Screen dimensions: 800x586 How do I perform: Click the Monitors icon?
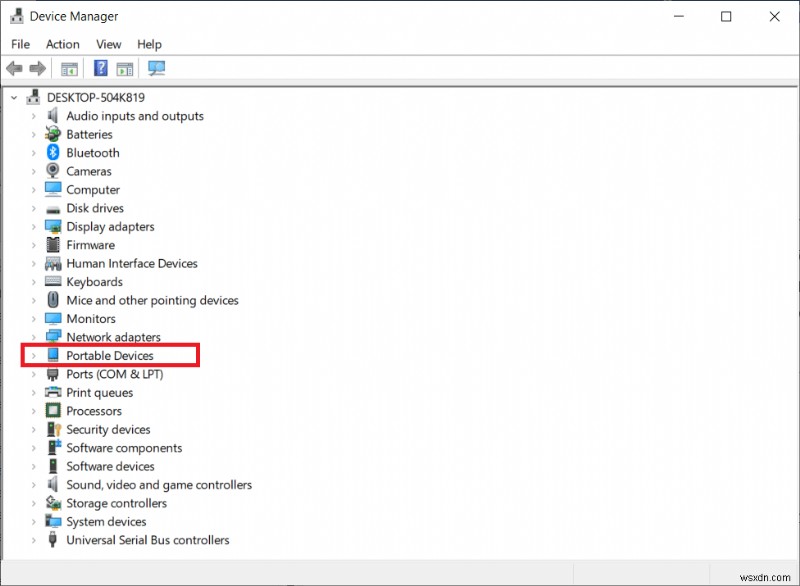click(53, 319)
